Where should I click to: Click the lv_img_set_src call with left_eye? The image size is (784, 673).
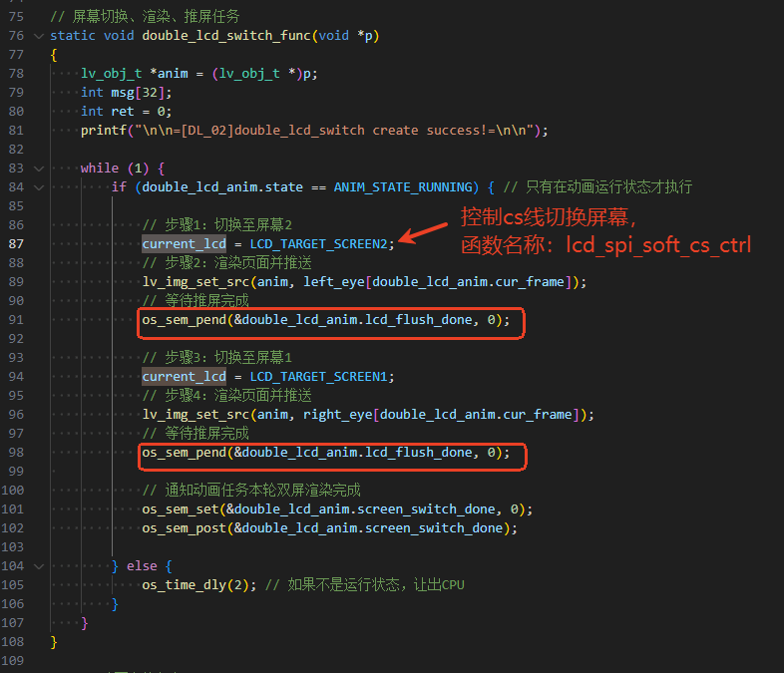click(364, 282)
